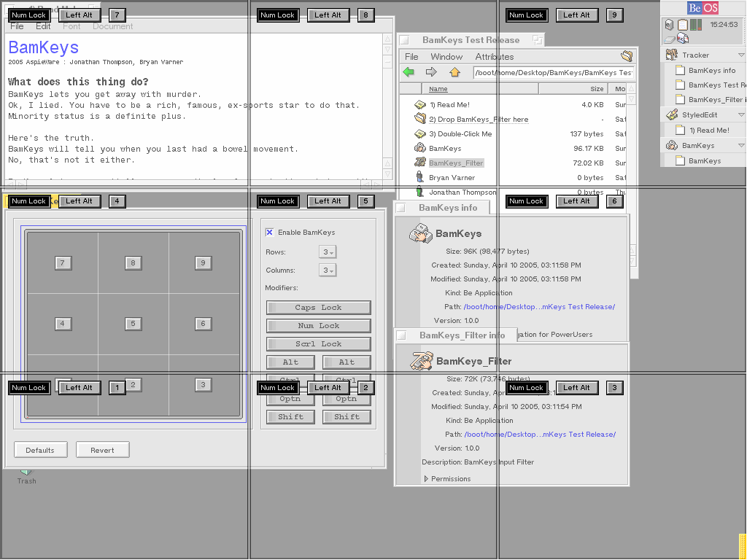Click the StyledEdit pencil icon in Deskbar
The image size is (747, 560).
(672, 114)
